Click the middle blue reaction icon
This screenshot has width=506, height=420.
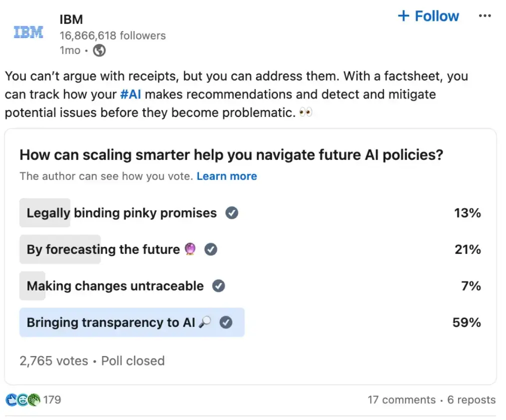coord(21,399)
